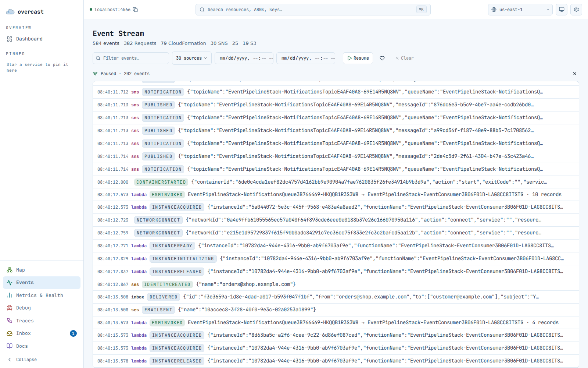Open the display monitor icon button

[562, 10]
